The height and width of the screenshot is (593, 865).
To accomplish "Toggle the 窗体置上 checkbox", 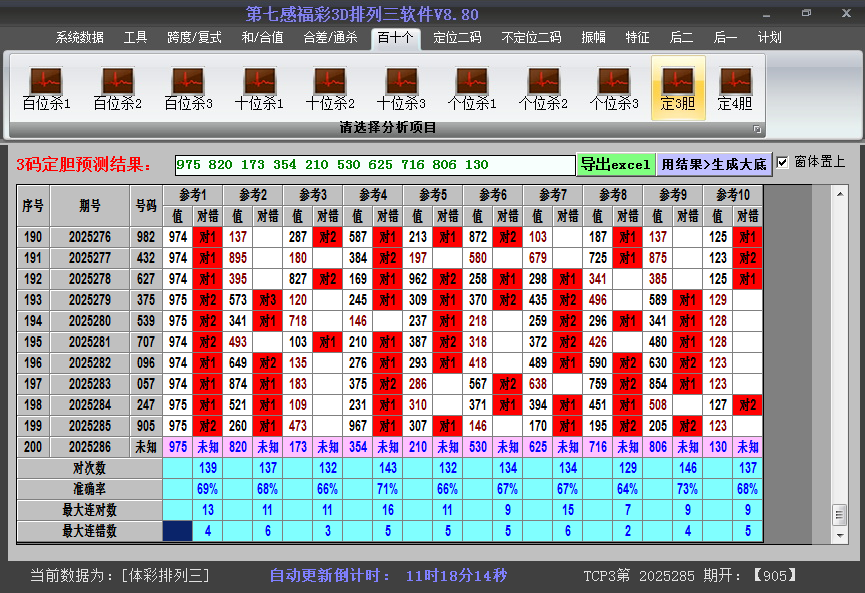I will [x=783, y=162].
